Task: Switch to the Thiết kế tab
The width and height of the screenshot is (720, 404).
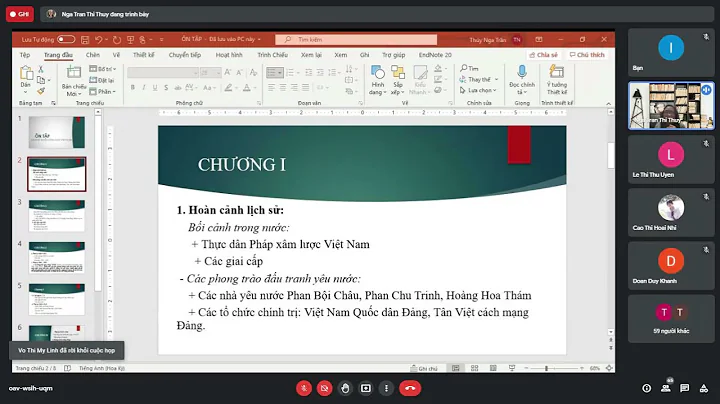Action: point(144,55)
